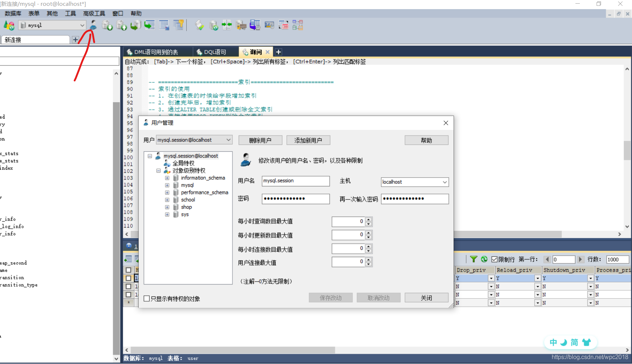Increase 每小时更新数目最大值 spinner
Viewport: 632px width, 364px height.
point(369,233)
